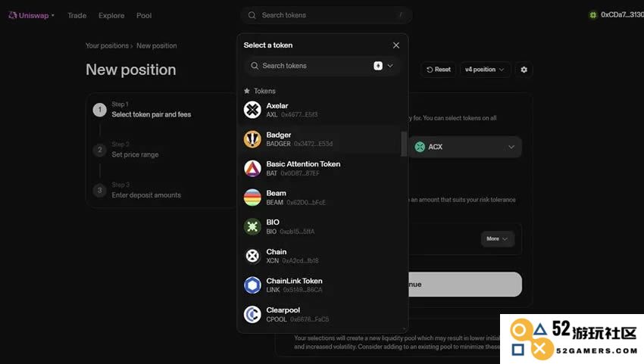
Task: Select Step 3 Enter deposit amounts
Action: coord(137,191)
